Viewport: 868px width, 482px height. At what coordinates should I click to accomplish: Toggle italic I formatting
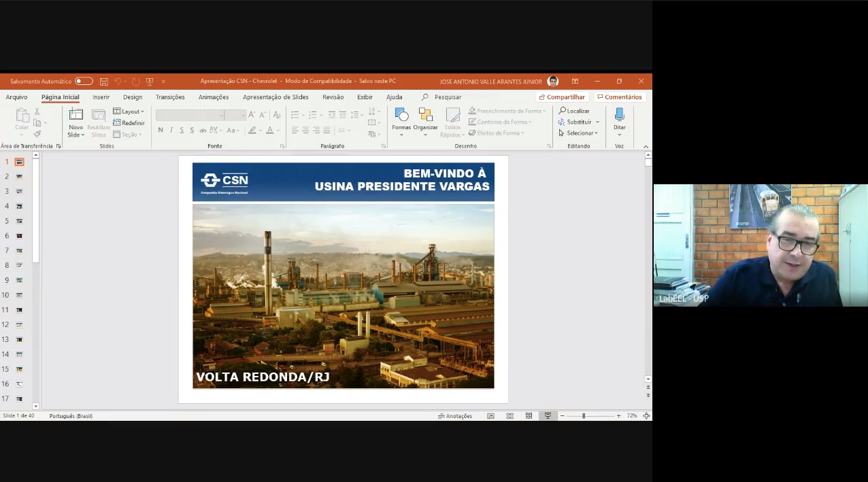tap(171, 131)
